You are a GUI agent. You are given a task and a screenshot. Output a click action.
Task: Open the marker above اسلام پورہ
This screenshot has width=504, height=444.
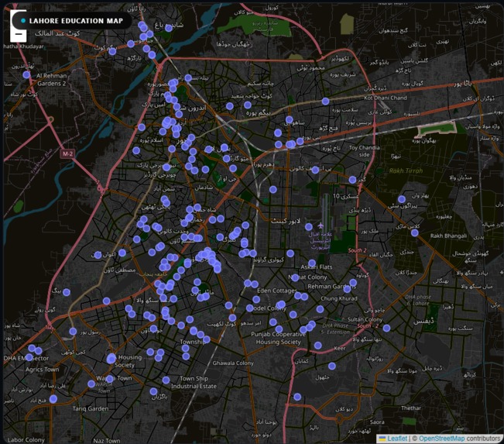[x=142, y=127]
